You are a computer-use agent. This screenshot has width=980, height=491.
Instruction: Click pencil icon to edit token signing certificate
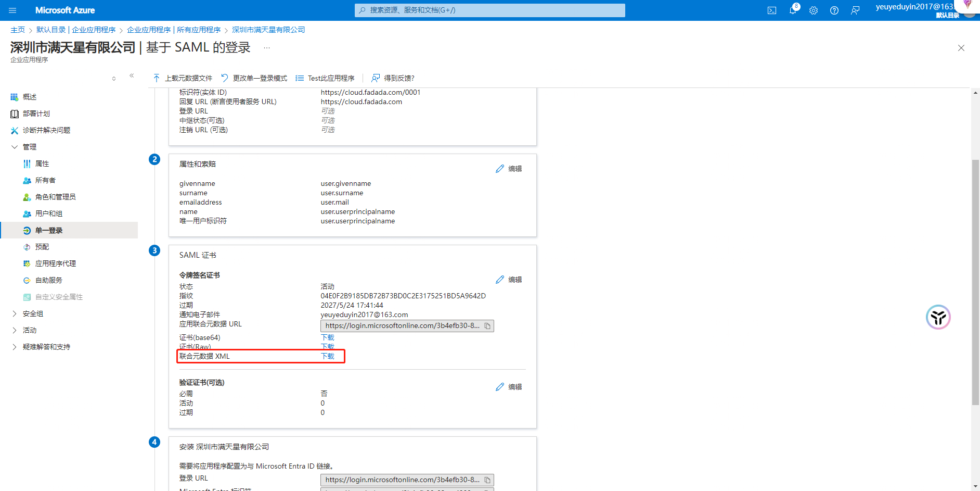(x=500, y=280)
